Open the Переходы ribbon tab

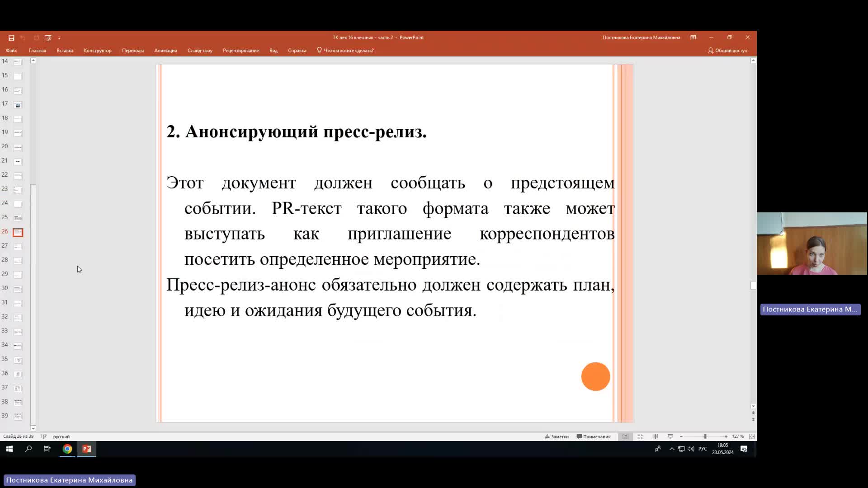click(133, 51)
